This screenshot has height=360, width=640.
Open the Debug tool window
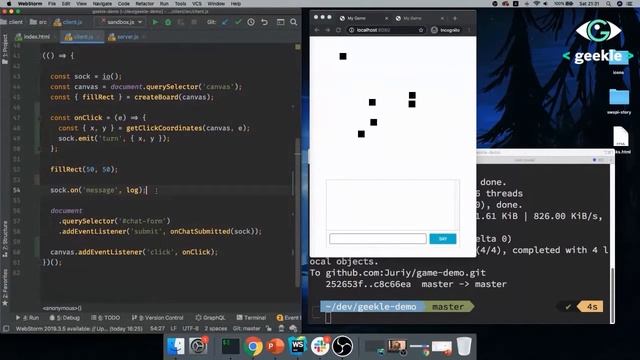64,318
